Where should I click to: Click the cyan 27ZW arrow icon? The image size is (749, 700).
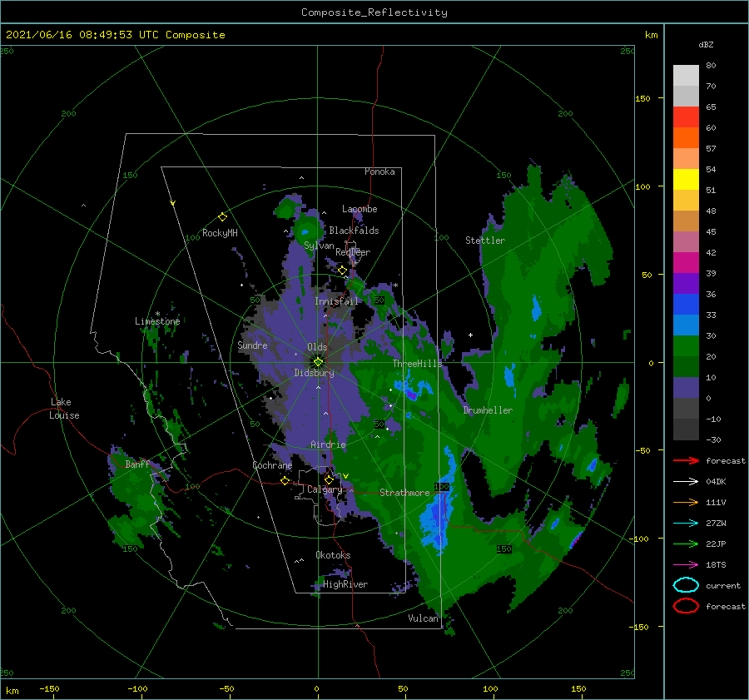pyautogui.click(x=686, y=524)
